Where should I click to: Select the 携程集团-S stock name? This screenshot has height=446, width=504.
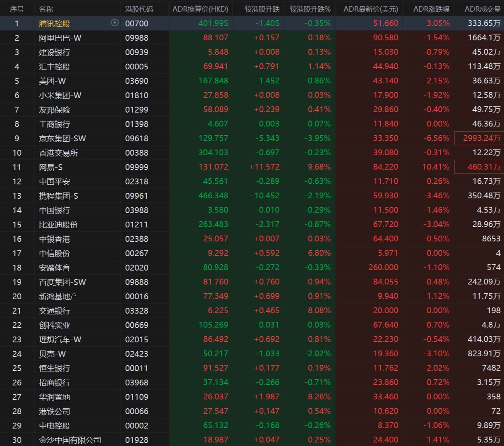coord(59,196)
